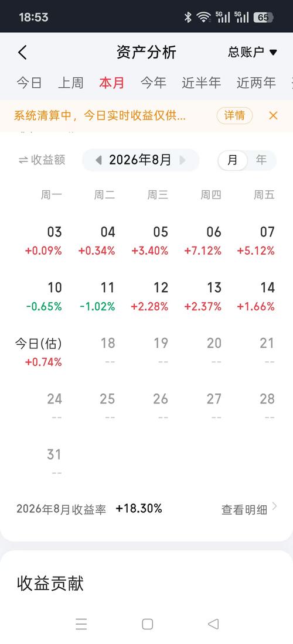The height and width of the screenshot is (644, 293).
Task: Tap Android back triangle icon
Action: (213, 624)
